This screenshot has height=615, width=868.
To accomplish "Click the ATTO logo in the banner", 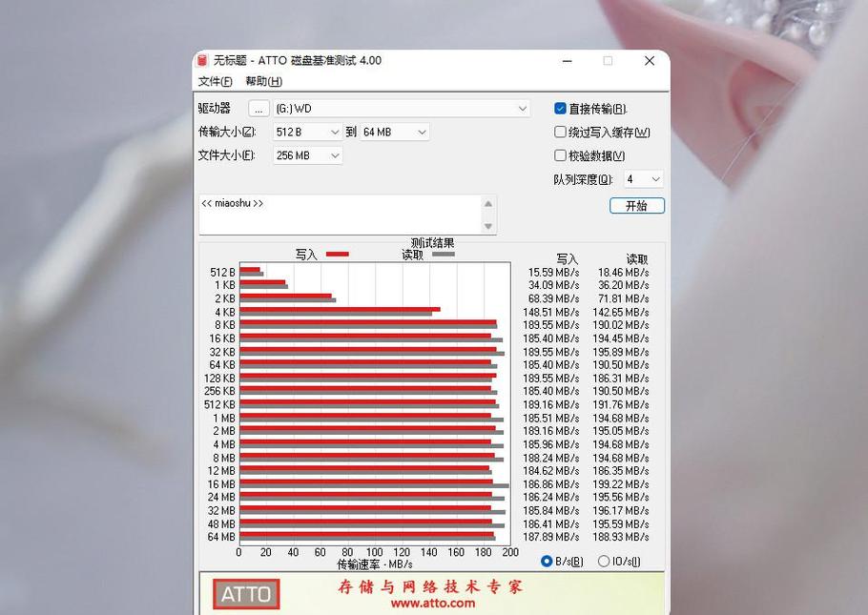I will click(x=246, y=594).
